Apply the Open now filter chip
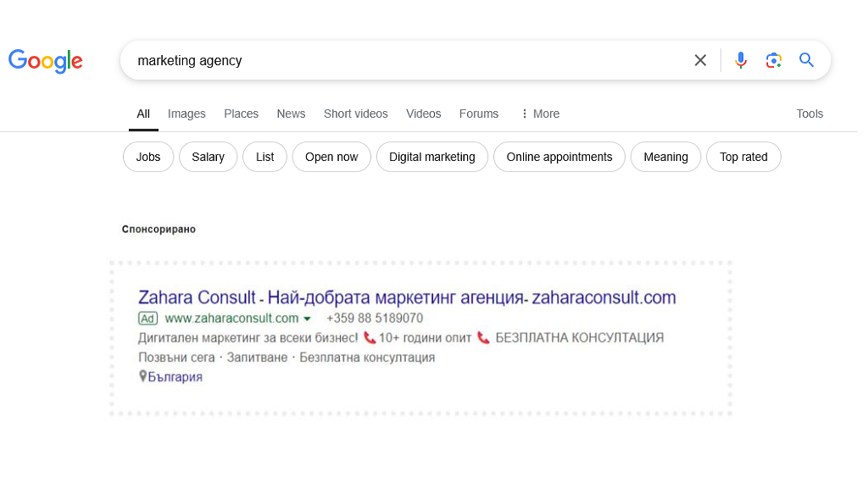 pyautogui.click(x=331, y=157)
